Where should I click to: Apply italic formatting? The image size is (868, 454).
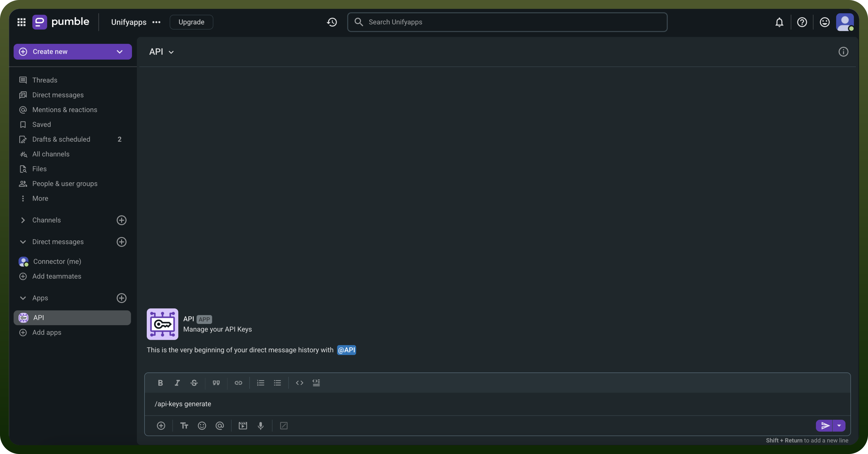tap(177, 383)
